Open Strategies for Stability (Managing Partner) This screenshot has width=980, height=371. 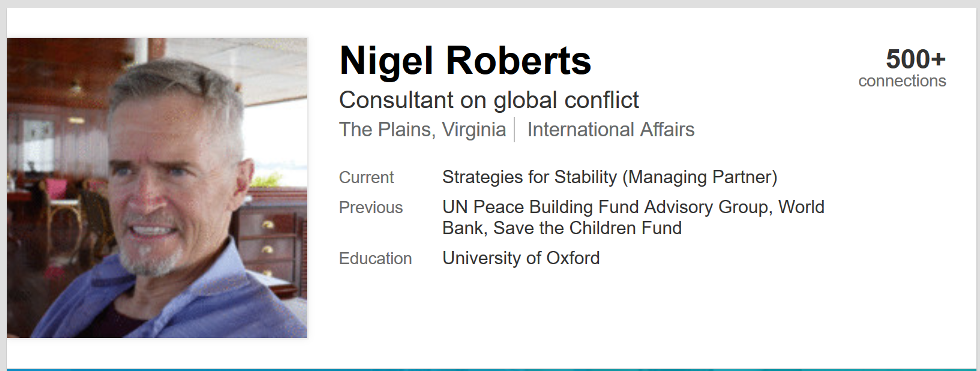point(610,177)
